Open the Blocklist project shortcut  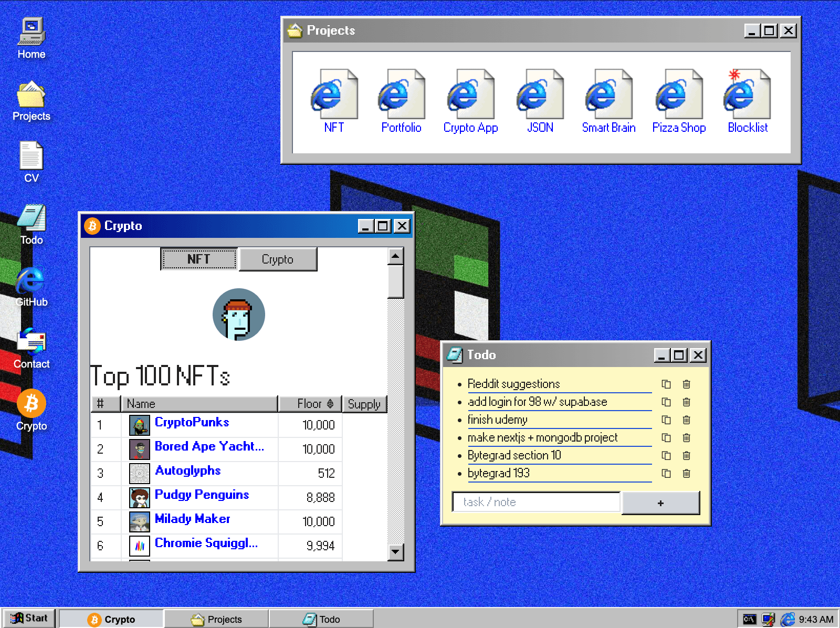[x=748, y=101]
